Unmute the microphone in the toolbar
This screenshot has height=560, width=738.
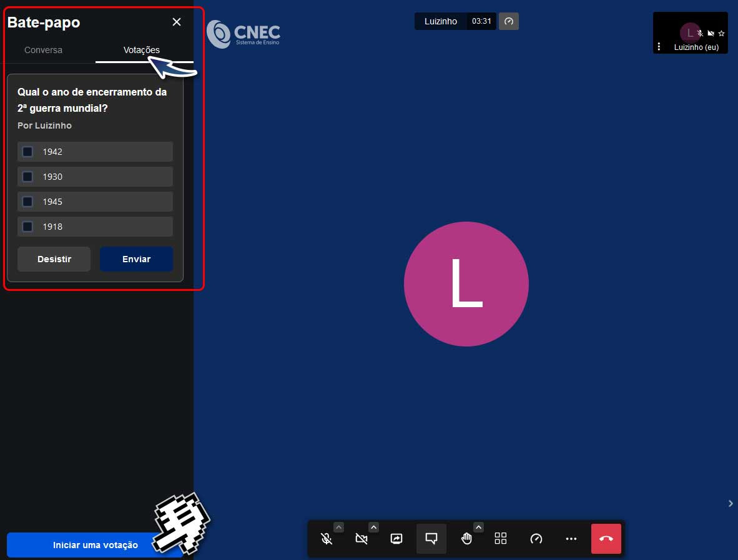[326, 539]
